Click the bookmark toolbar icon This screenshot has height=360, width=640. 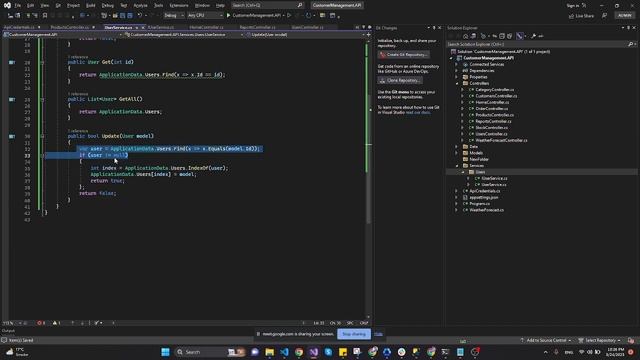pos(45,16)
